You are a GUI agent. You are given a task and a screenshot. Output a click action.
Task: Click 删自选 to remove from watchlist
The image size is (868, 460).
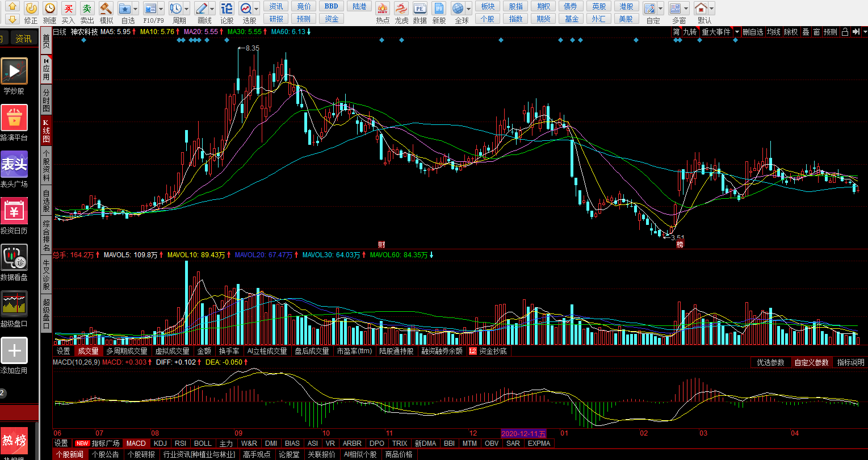753,32
